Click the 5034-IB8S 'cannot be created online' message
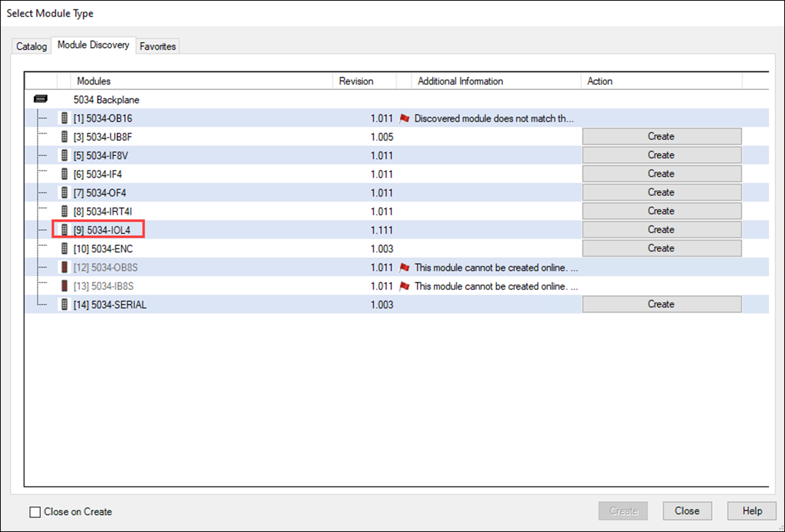The image size is (785, 532). (496, 286)
